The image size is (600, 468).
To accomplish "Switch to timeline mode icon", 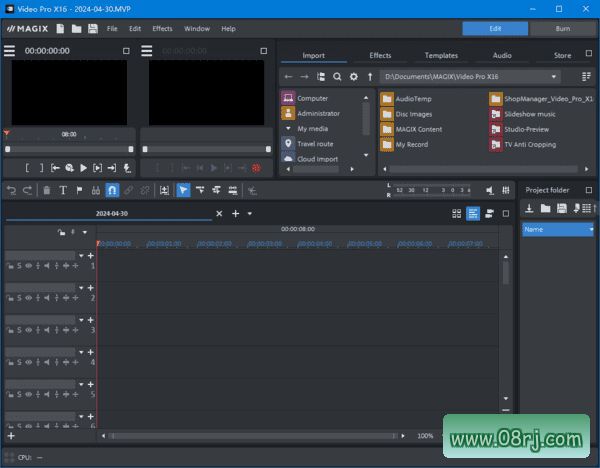I will click(473, 214).
